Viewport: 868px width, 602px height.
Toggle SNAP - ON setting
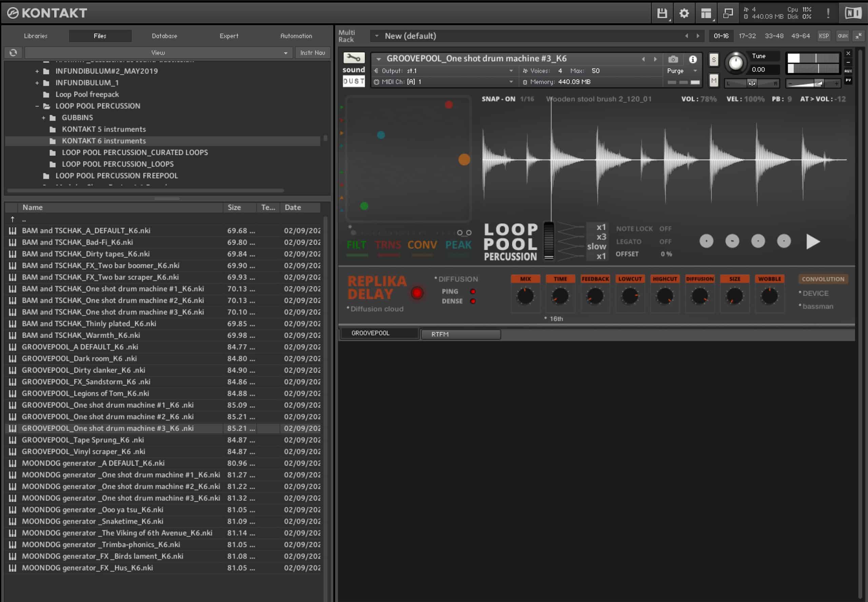[498, 99]
